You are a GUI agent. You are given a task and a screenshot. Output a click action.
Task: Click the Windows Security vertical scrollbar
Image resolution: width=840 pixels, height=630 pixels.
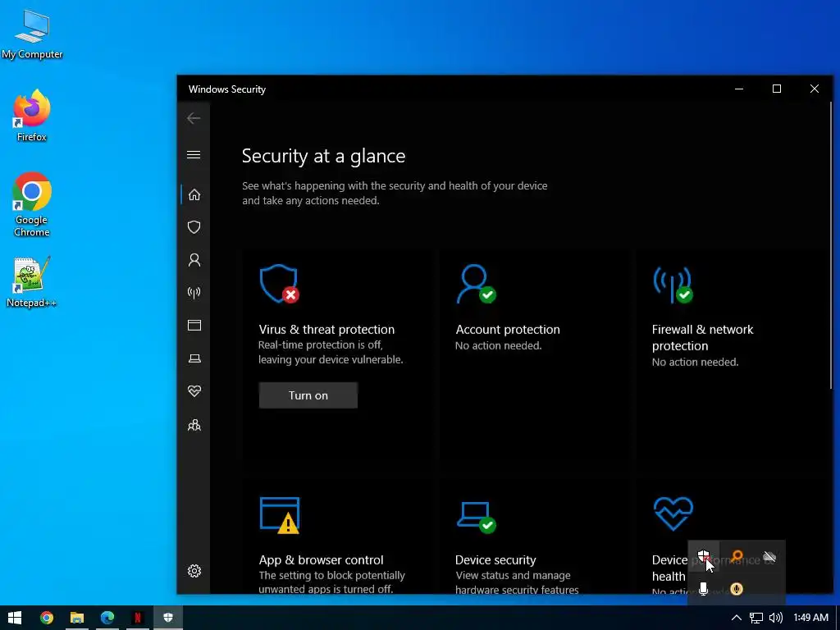831,245
